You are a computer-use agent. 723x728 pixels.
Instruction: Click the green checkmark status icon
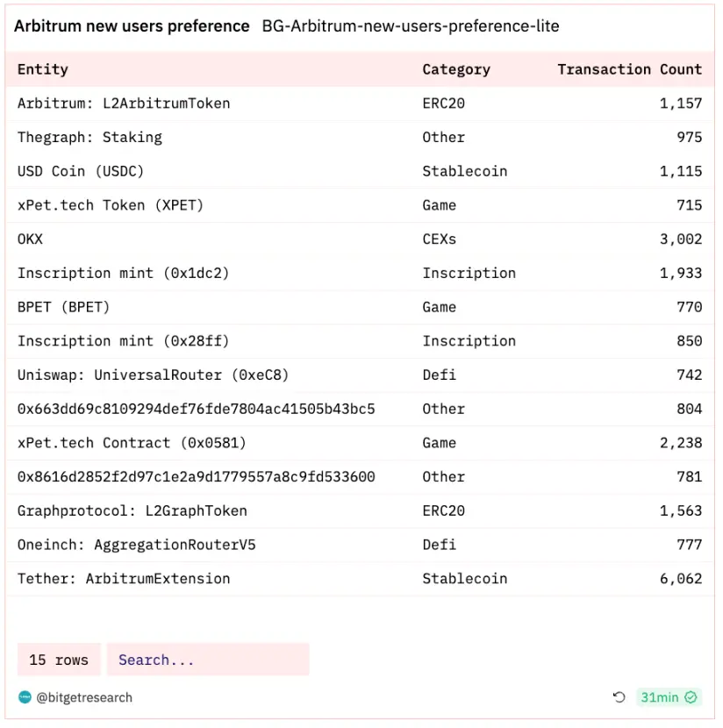[x=691, y=697]
